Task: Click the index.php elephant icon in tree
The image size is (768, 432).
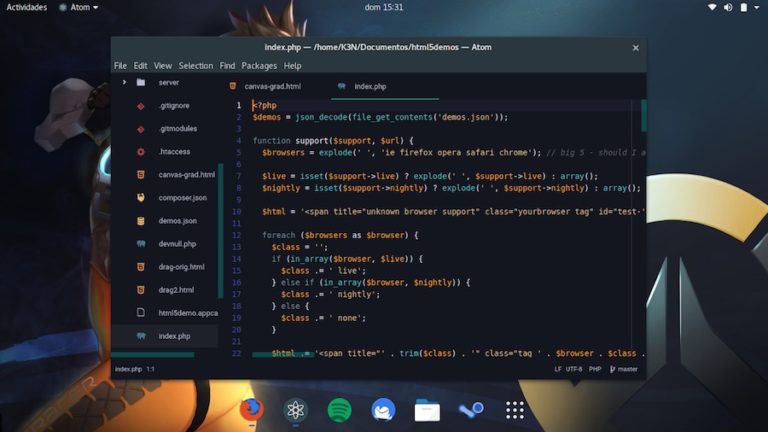Action: click(141, 336)
